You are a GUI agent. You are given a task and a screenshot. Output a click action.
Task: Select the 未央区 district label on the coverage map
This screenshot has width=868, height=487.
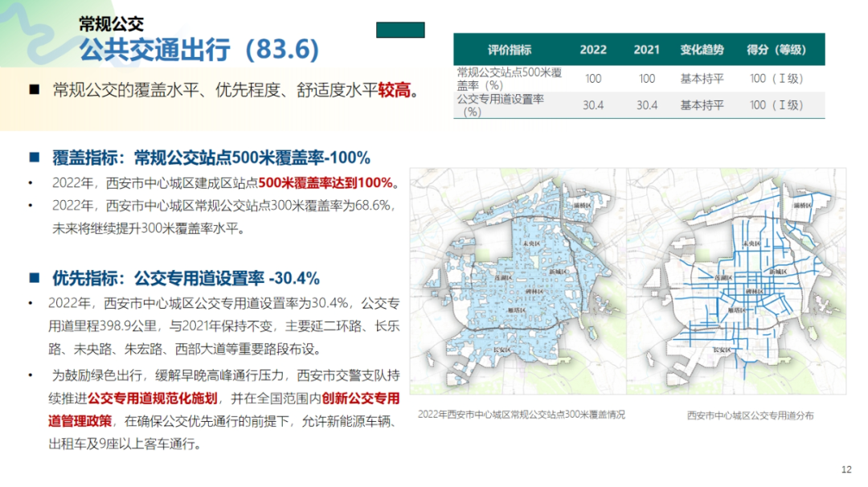(x=531, y=244)
